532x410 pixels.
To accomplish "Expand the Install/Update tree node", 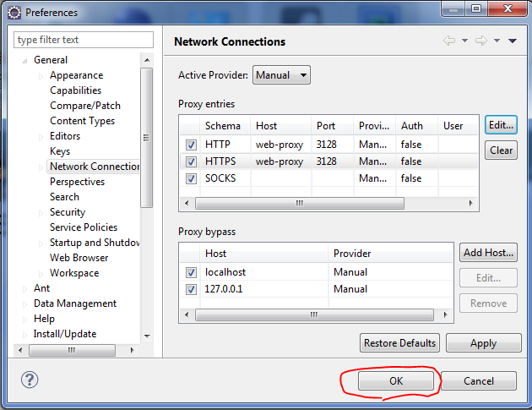I will (24, 335).
